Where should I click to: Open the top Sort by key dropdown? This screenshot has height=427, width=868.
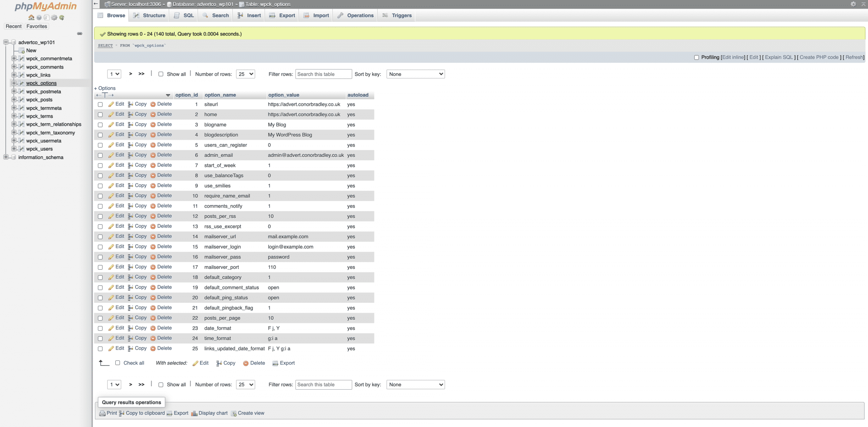pos(416,74)
